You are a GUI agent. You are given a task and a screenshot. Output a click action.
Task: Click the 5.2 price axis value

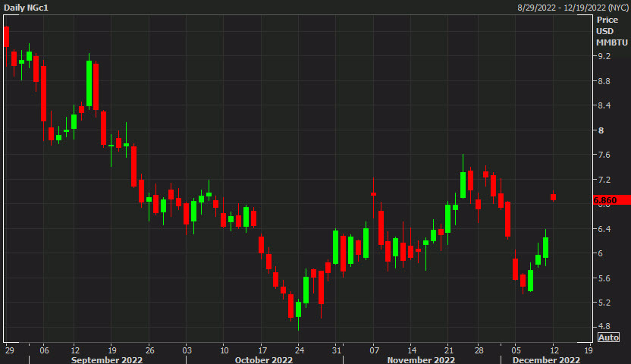pos(604,303)
